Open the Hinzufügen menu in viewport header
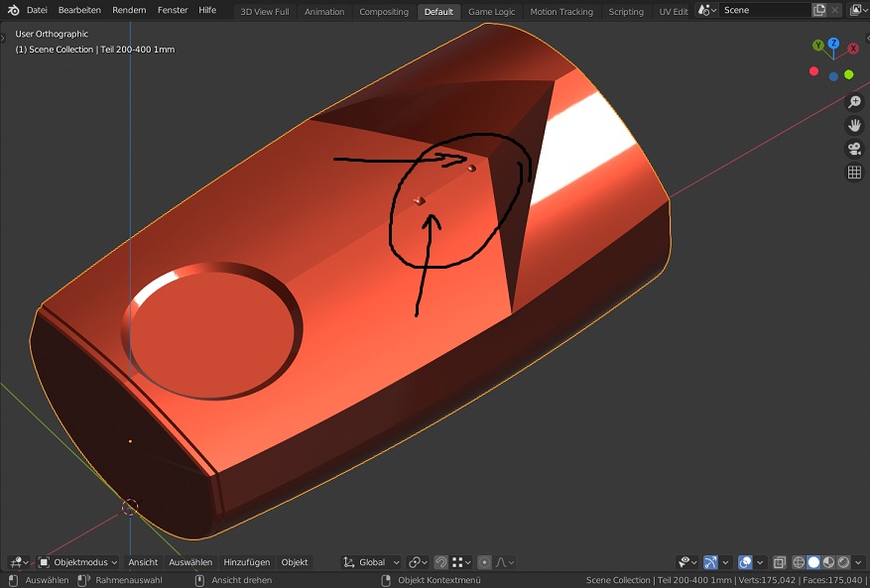Image resolution: width=870 pixels, height=588 pixels. point(246,562)
